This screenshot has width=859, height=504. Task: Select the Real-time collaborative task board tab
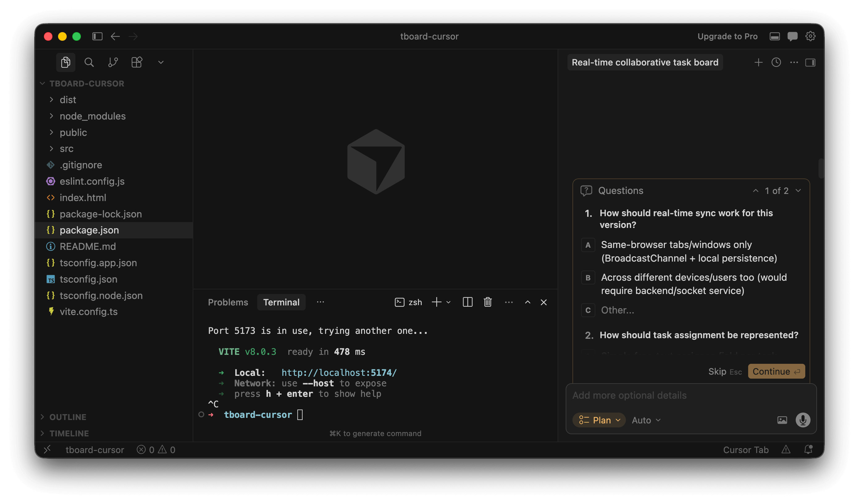[x=645, y=62]
